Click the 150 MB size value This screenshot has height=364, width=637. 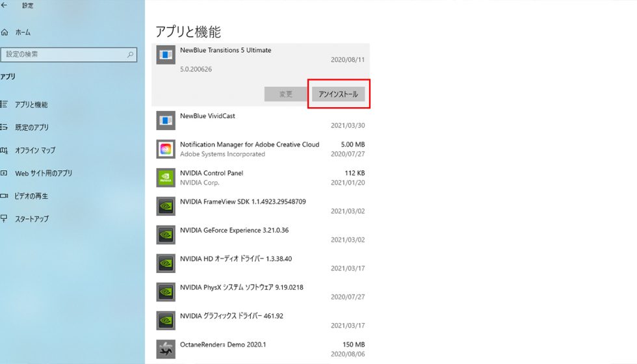pos(354,344)
